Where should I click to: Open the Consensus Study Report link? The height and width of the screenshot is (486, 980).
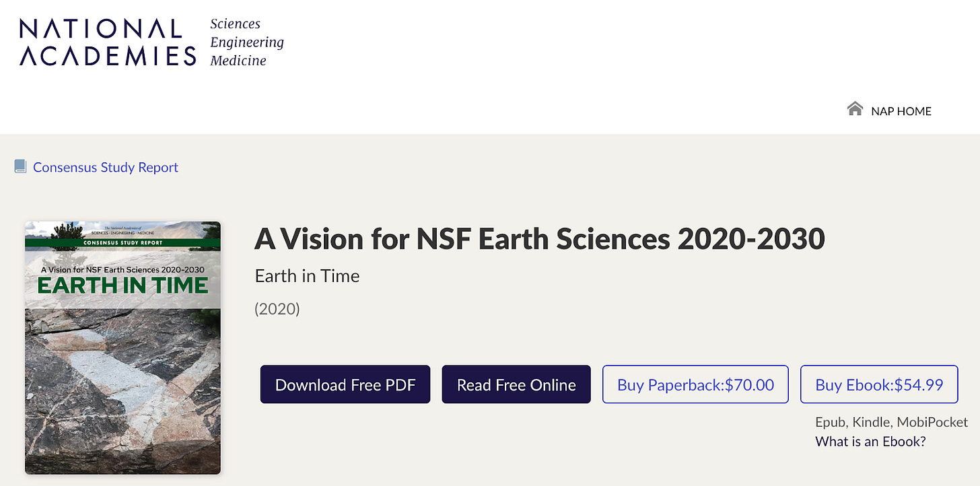pos(106,167)
